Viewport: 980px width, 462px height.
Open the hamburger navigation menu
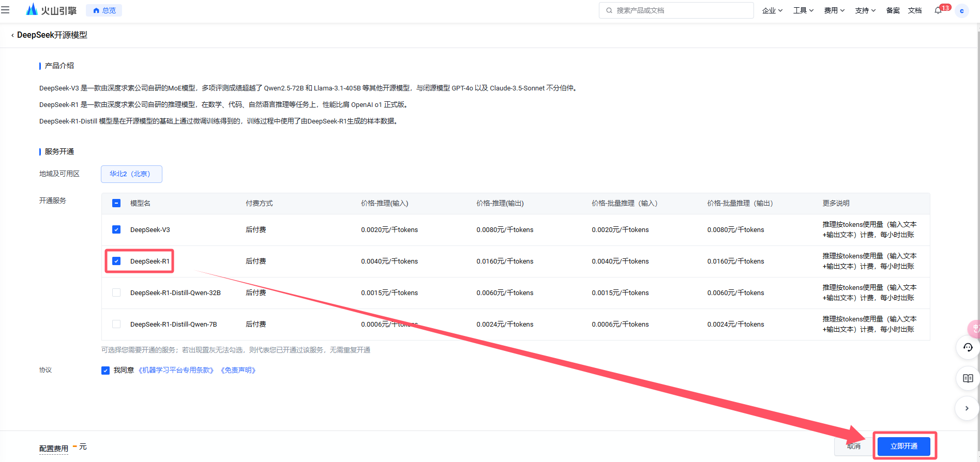point(5,10)
